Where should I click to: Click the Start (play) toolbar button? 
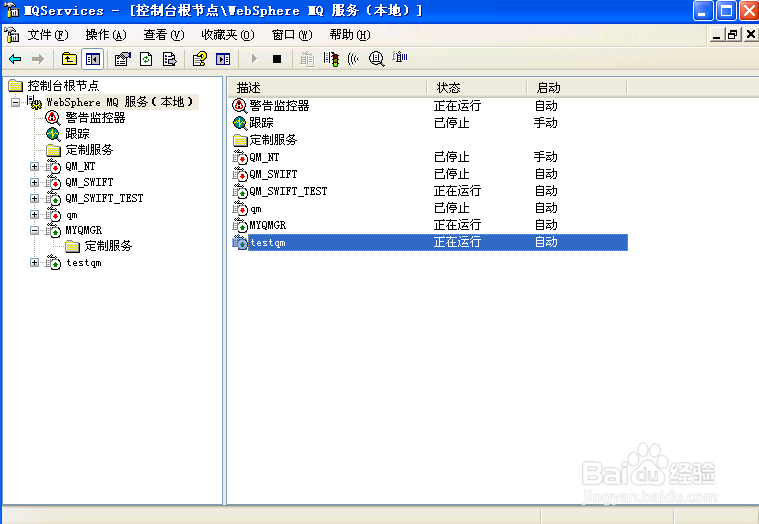pyautogui.click(x=254, y=59)
